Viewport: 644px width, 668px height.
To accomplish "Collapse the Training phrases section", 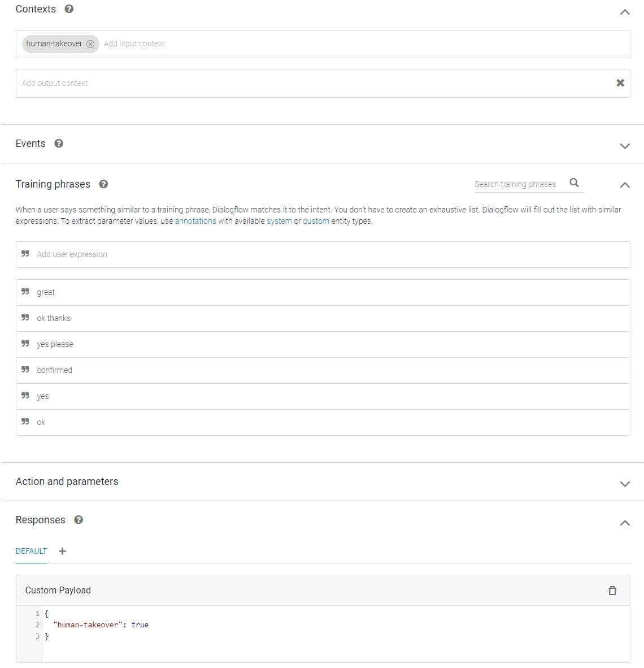I will (x=624, y=185).
